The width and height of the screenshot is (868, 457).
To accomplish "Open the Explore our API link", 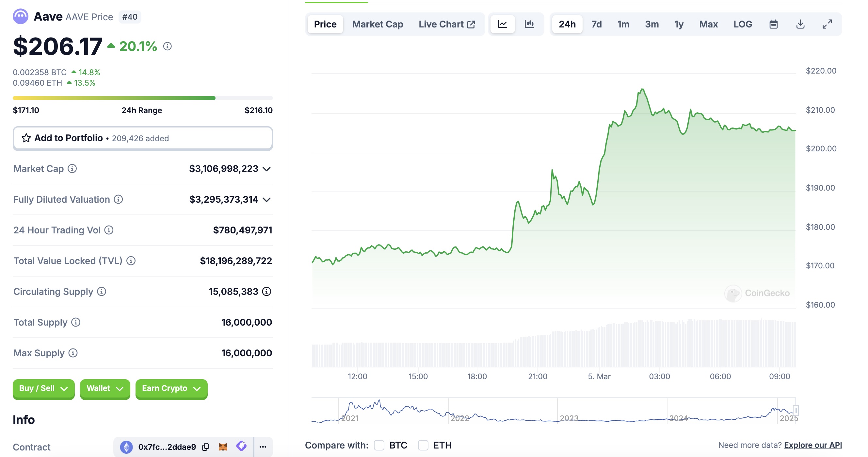I will [813, 445].
